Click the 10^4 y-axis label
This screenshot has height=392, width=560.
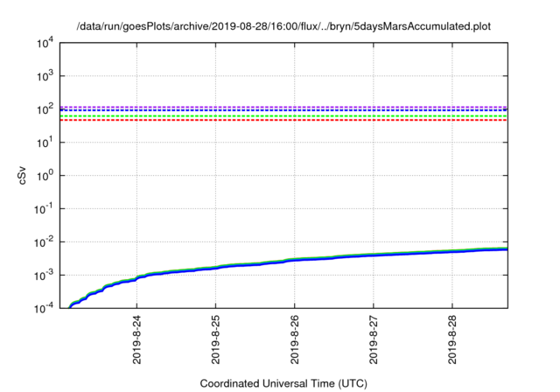click(x=45, y=43)
